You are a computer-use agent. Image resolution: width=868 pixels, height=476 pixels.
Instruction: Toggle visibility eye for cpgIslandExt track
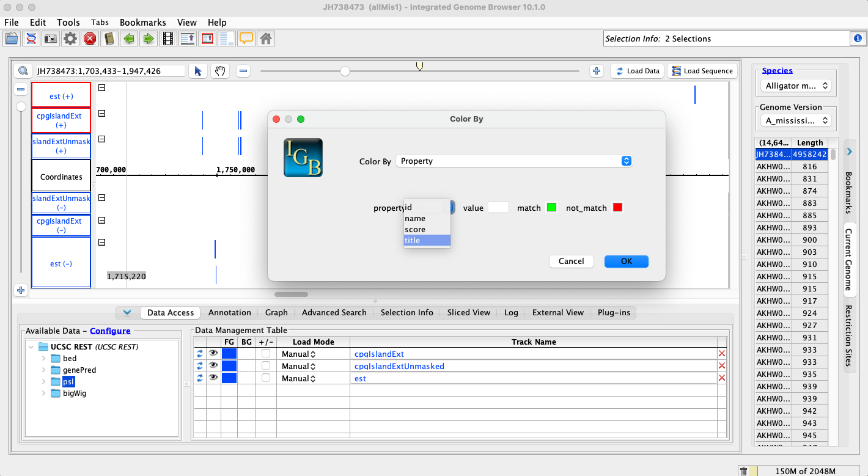click(213, 353)
